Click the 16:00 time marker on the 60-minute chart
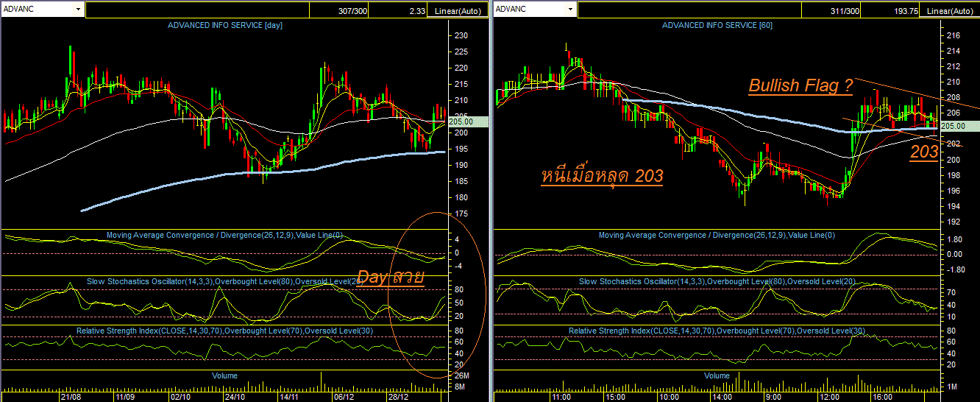980x402 pixels. point(884,396)
